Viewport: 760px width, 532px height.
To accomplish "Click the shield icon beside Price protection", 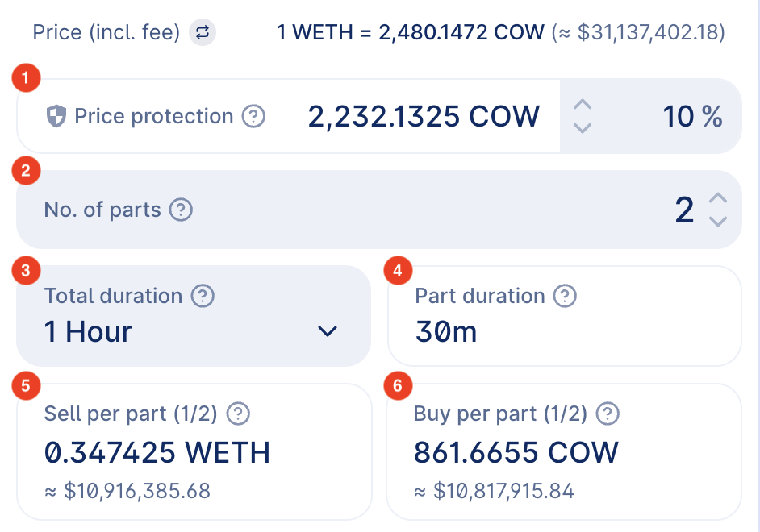I will pos(56,117).
